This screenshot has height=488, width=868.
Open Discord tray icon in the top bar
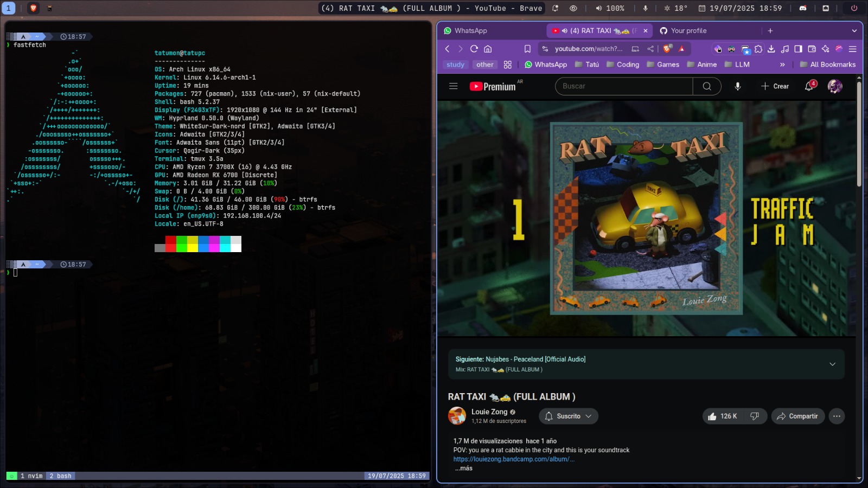[803, 8]
